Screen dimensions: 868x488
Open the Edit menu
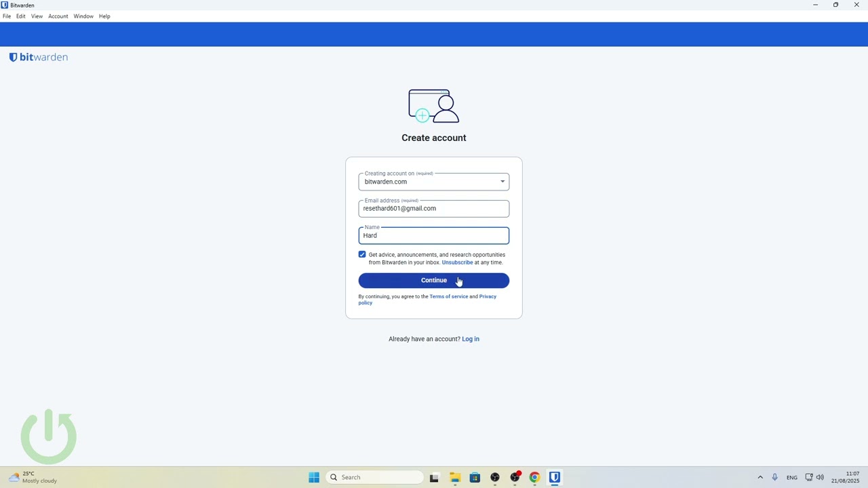pyautogui.click(x=21, y=16)
